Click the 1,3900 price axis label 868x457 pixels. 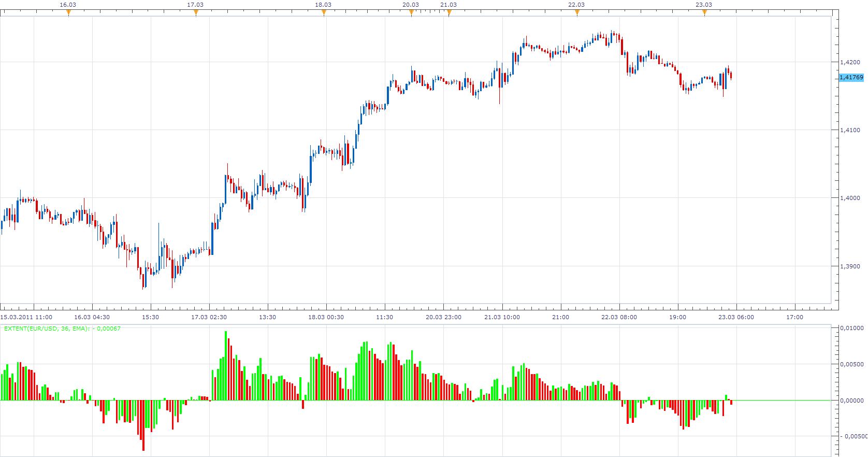(x=850, y=266)
